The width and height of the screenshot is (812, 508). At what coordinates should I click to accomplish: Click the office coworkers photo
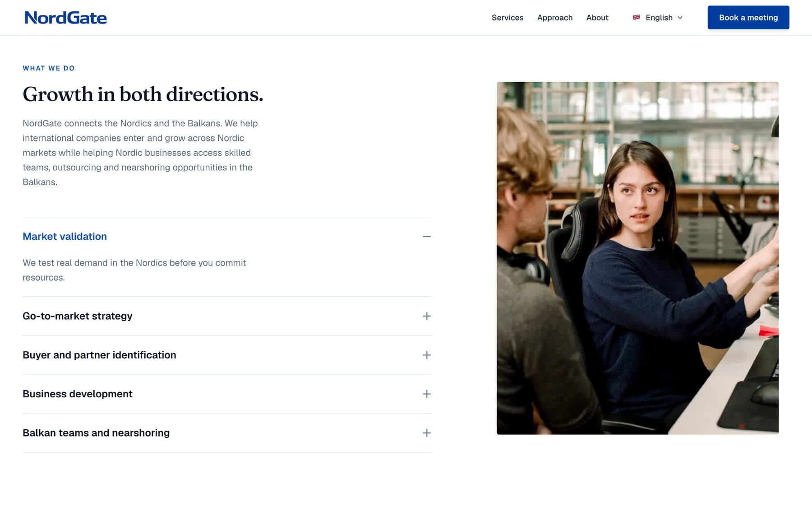coord(637,258)
